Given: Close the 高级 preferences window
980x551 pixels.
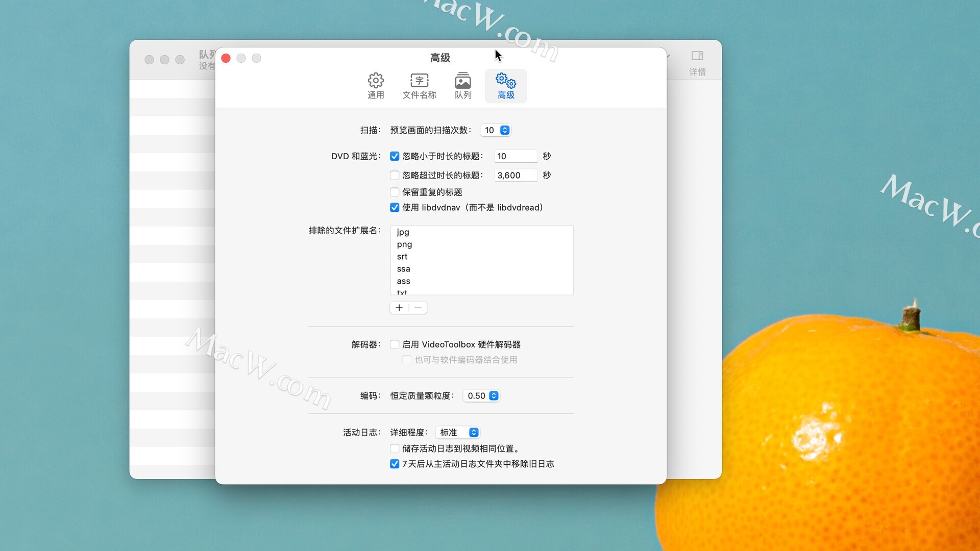Looking at the screenshot, I should (226, 58).
